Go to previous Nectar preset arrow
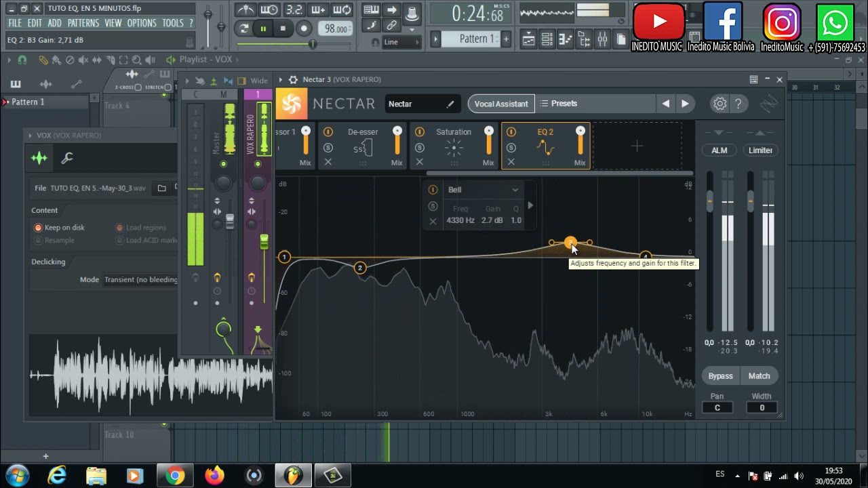The image size is (868, 488). (x=666, y=104)
